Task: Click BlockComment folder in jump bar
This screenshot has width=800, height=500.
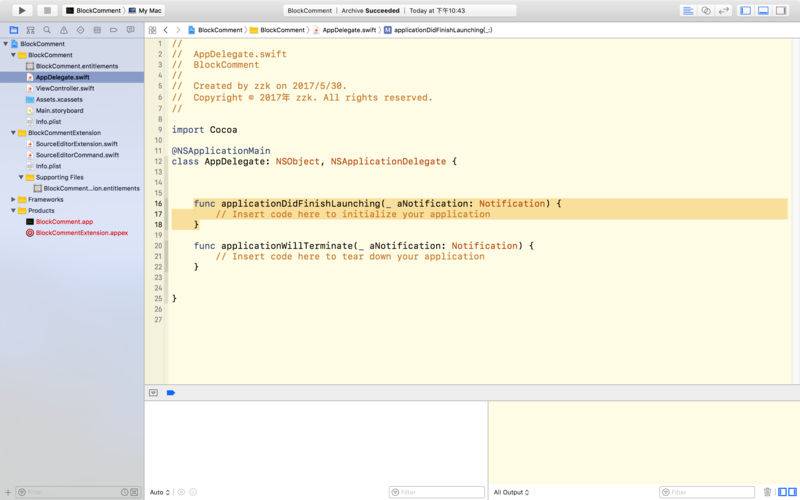Action: (277, 30)
